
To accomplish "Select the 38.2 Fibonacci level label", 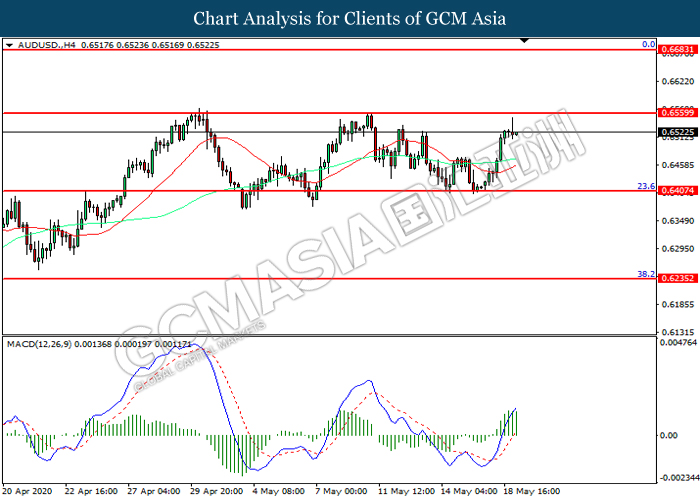I will (x=645, y=274).
